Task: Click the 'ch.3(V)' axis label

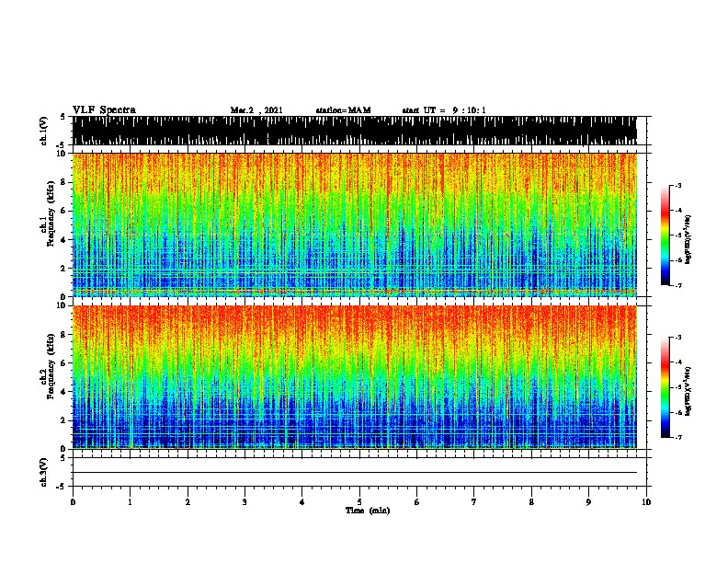Action: pyautogui.click(x=44, y=472)
